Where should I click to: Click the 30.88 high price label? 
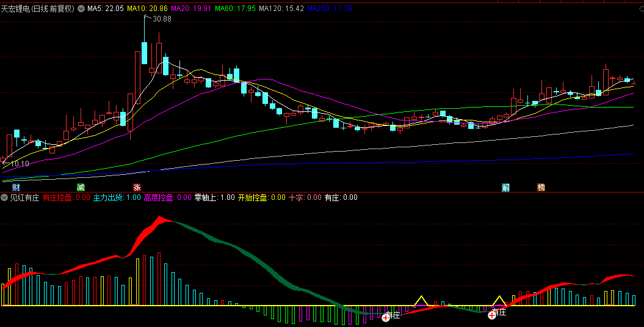click(162, 19)
